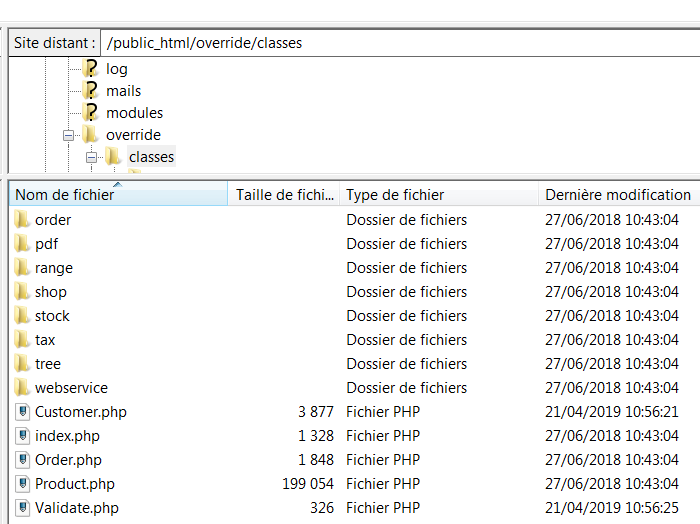The height and width of the screenshot is (524, 700).
Task: Select the mails tree item
Action: (124, 91)
